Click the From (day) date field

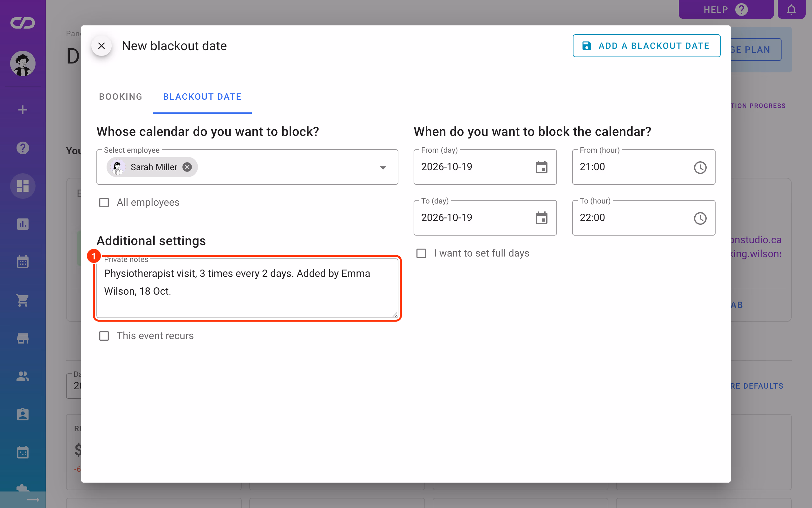[x=485, y=167]
